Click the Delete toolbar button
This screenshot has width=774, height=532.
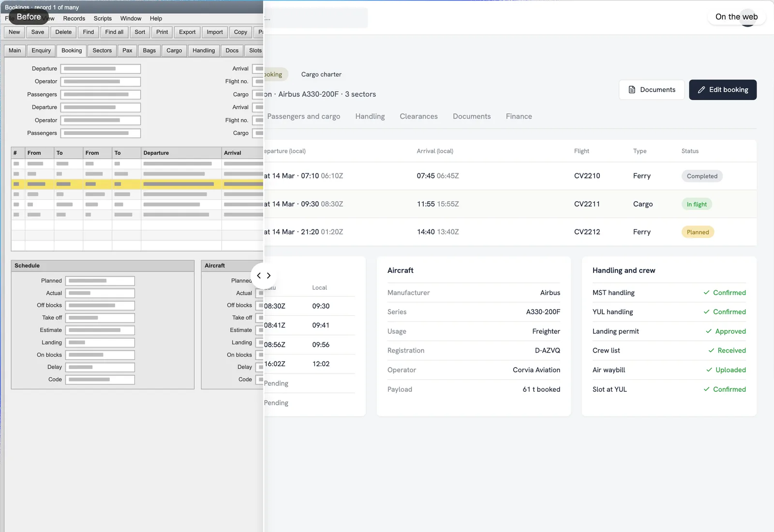click(x=63, y=32)
